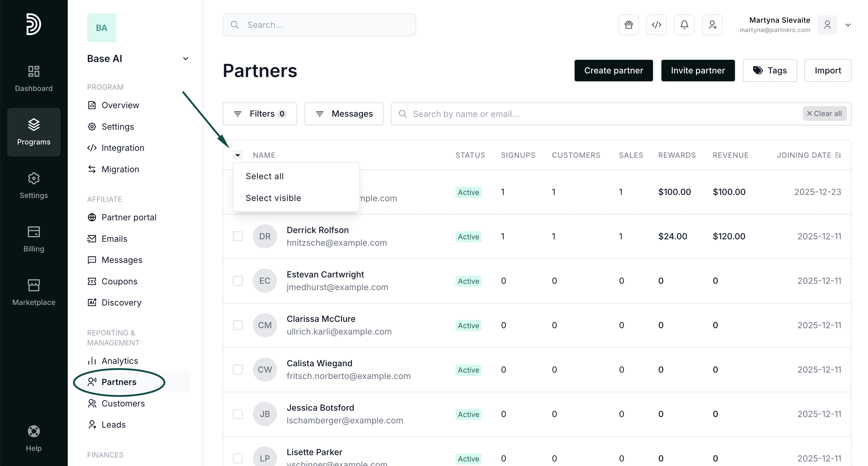Check the box for Derrick Rolfson

coord(237,236)
